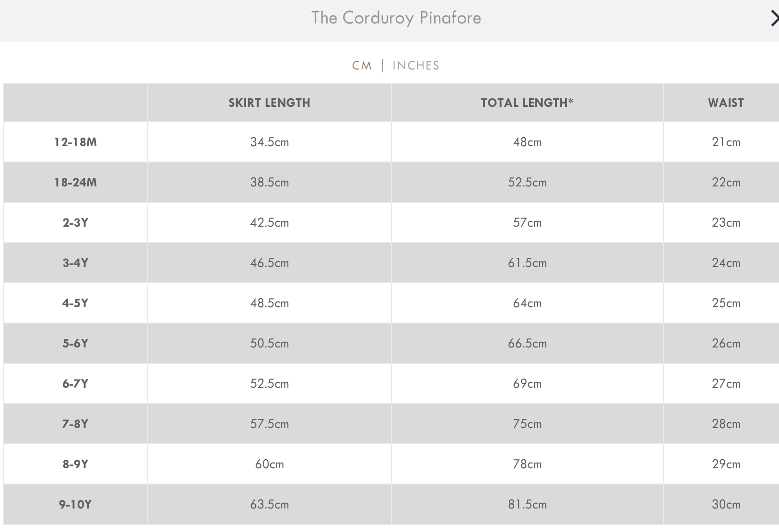This screenshot has height=532, width=779.
Task: Select the 5-6Y size row label
Action: point(75,343)
